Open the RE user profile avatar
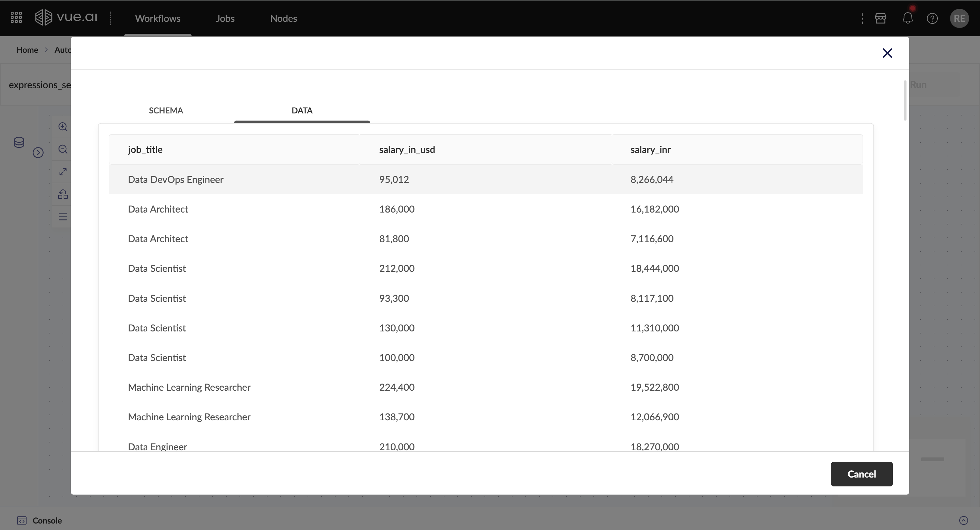 [x=959, y=18]
